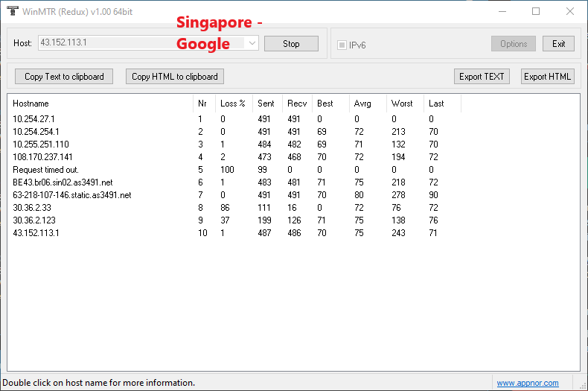Copy Text to clipboard
Viewport: 588px width, 391px height.
(x=64, y=77)
